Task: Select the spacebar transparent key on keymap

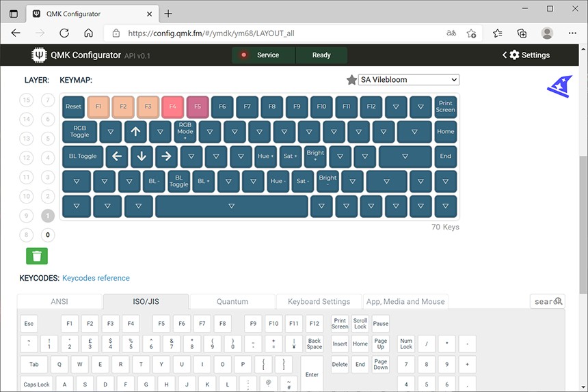Action: (x=231, y=206)
